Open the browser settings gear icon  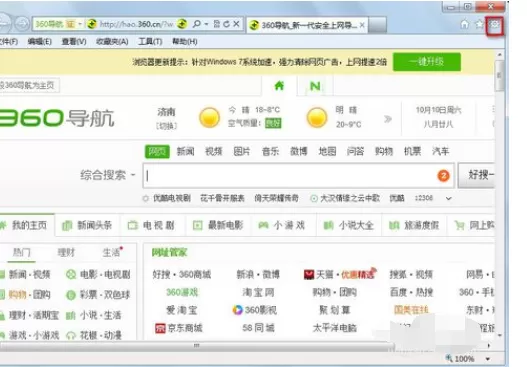(495, 25)
